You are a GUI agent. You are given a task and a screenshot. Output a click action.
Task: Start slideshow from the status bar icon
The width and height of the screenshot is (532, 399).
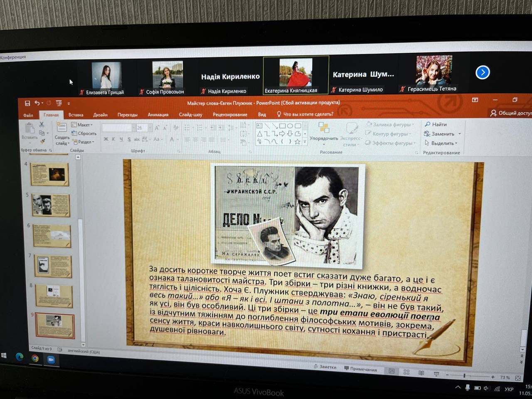(436, 374)
